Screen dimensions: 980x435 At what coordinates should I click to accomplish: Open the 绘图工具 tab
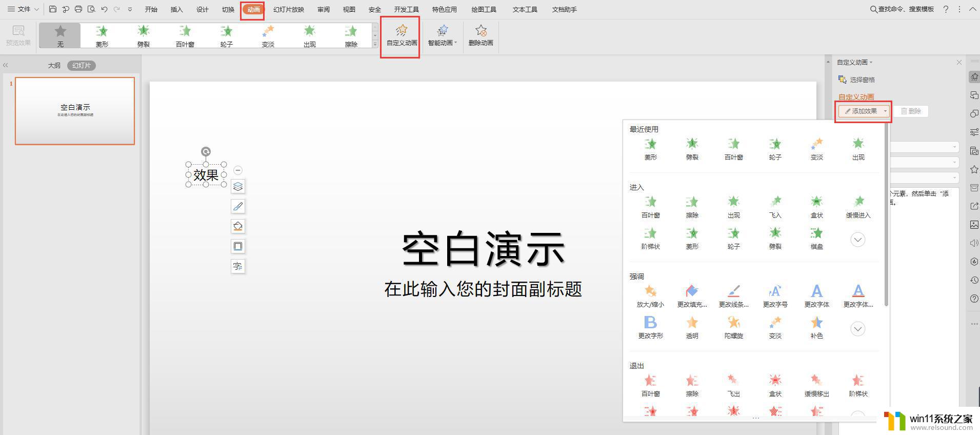pyautogui.click(x=484, y=9)
